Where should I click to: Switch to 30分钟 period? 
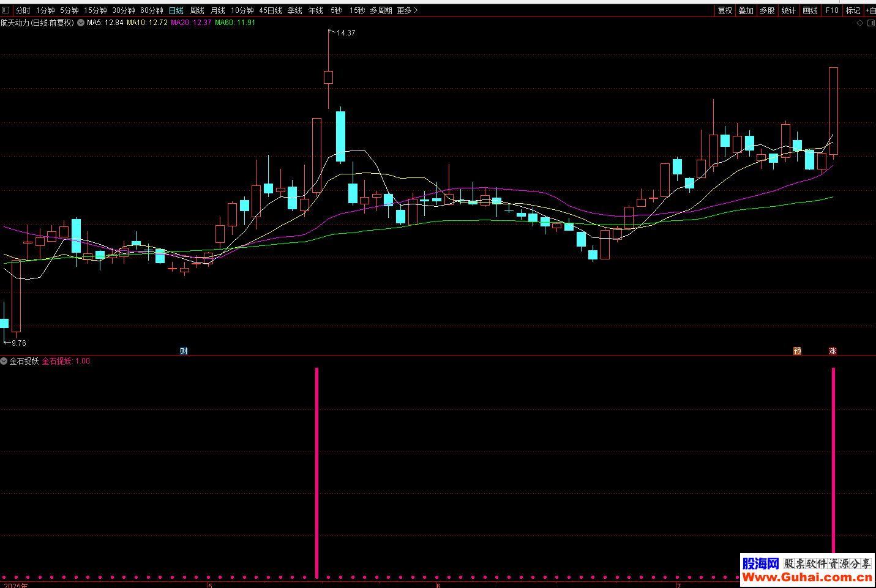click(124, 10)
